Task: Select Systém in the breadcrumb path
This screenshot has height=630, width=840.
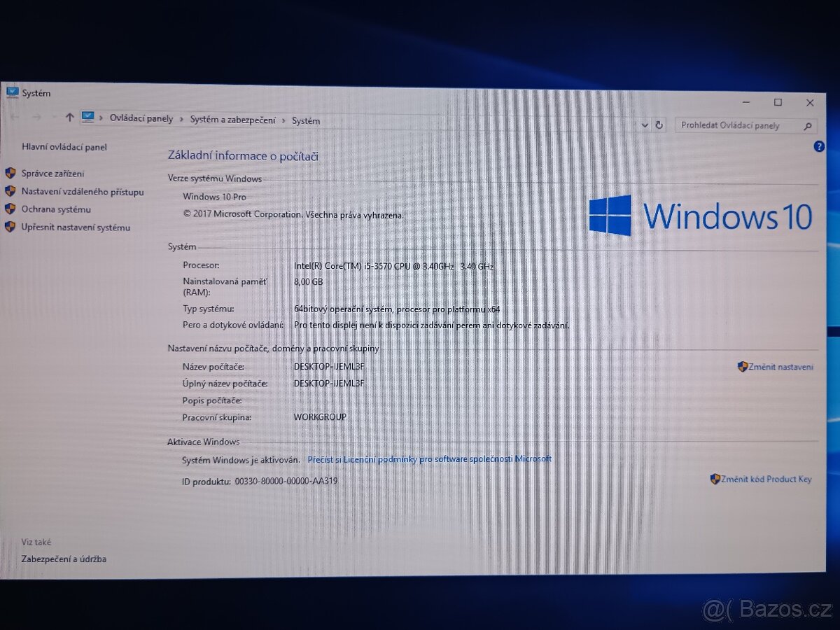Action: click(x=306, y=120)
